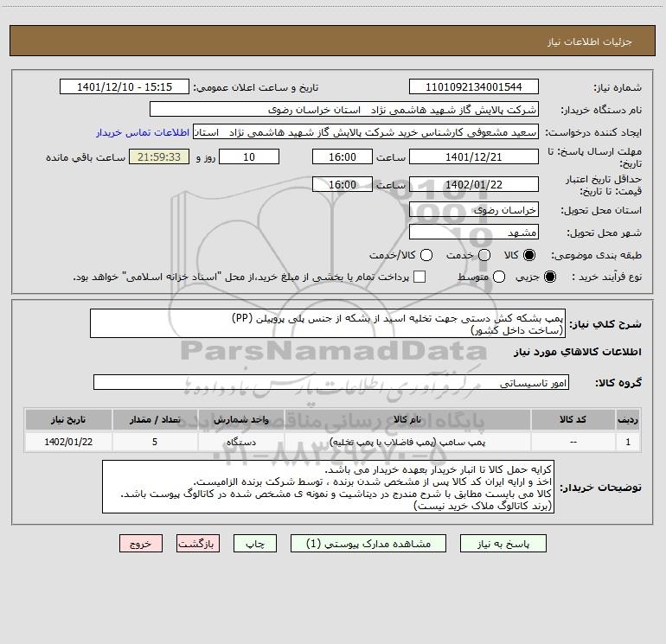666x644 pixels.
Task: Click the خروج exit button
Action: (141, 544)
